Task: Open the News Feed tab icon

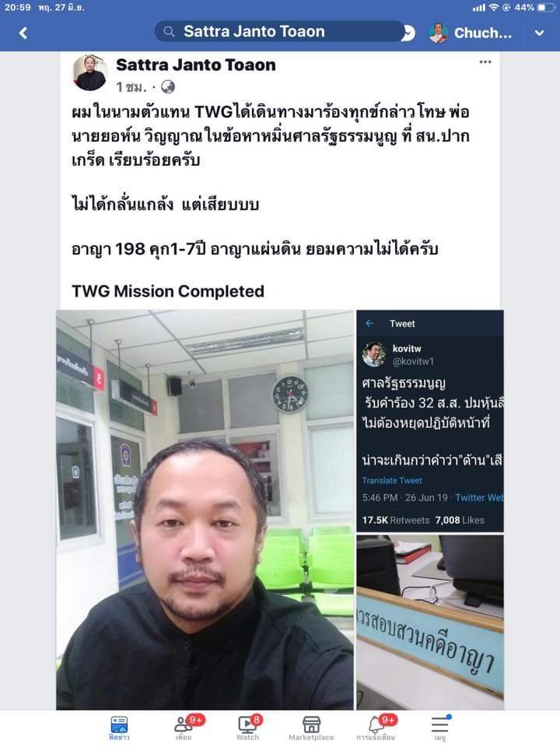Action: pos(119,728)
